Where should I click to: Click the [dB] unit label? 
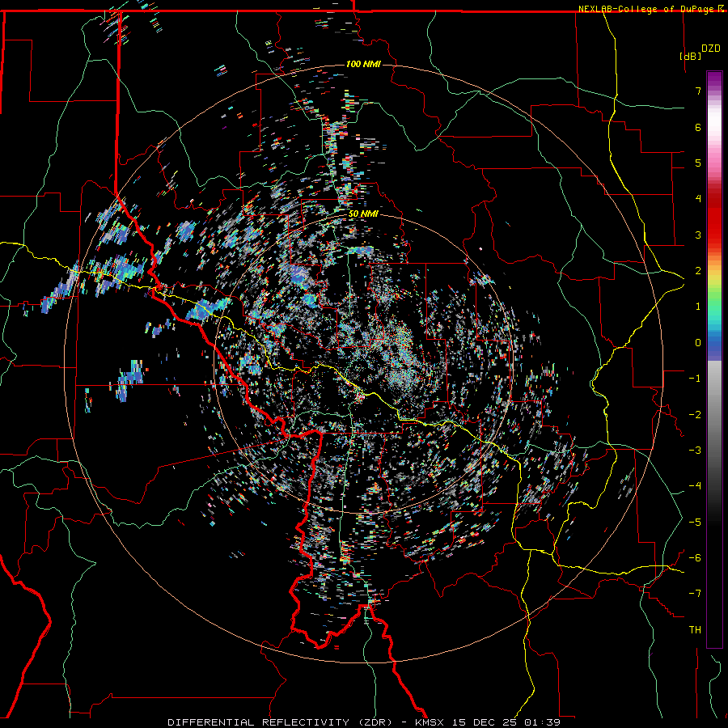click(x=690, y=56)
